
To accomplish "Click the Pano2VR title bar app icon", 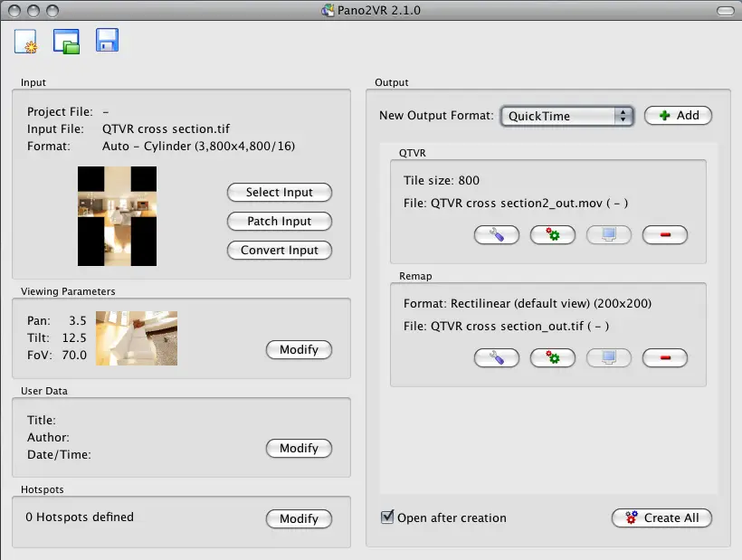I will point(328,10).
